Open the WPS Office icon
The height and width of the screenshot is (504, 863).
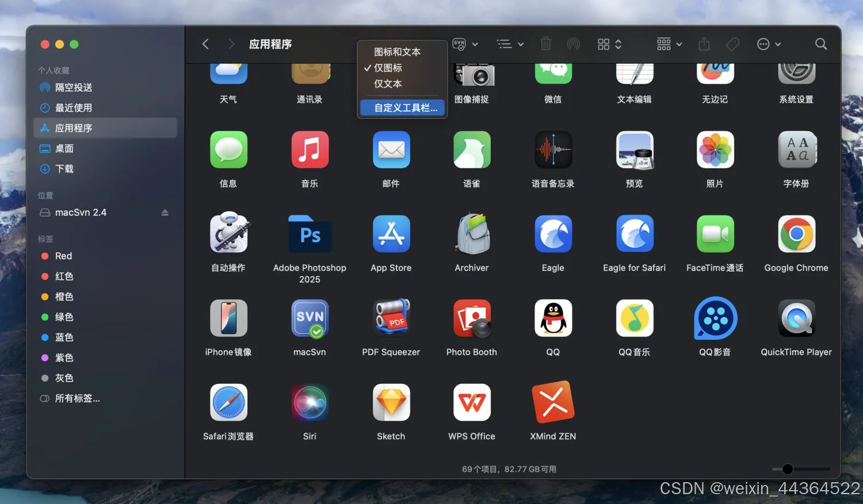pyautogui.click(x=472, y=403)
